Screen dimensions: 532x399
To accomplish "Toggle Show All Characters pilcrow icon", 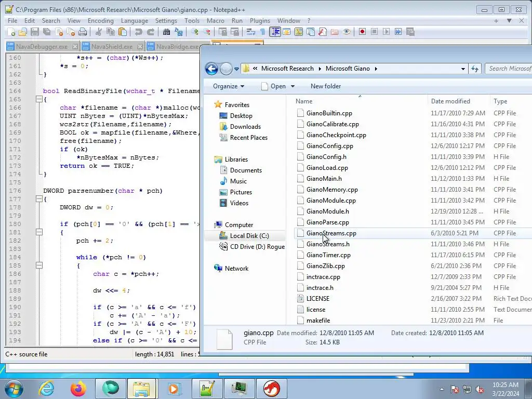I will pyautogui.click(x=262, y=32).
